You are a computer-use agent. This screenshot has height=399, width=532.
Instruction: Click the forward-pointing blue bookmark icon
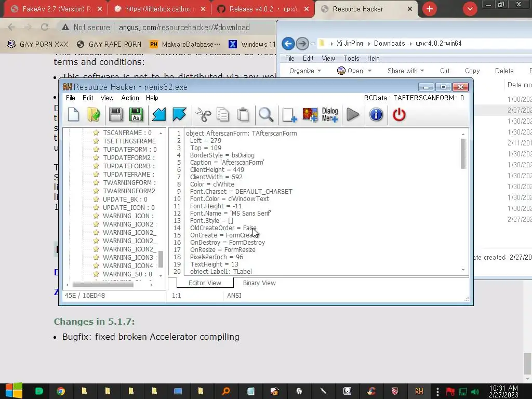(179, 115)
